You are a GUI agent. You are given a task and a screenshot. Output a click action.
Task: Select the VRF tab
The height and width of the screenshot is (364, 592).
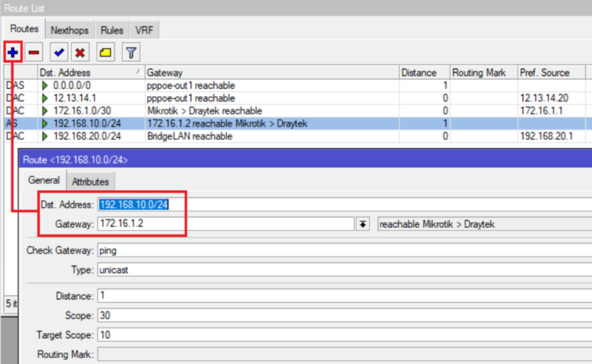[x=144, y=30]
